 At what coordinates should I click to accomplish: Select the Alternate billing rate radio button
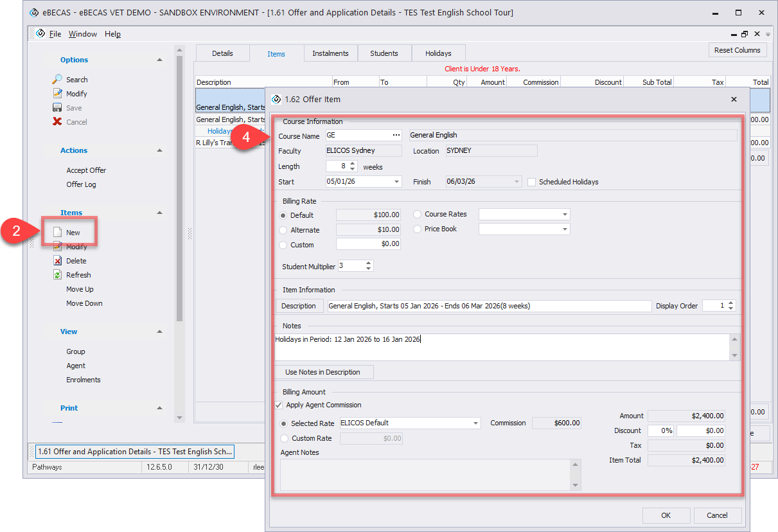[x=284, y=230]
